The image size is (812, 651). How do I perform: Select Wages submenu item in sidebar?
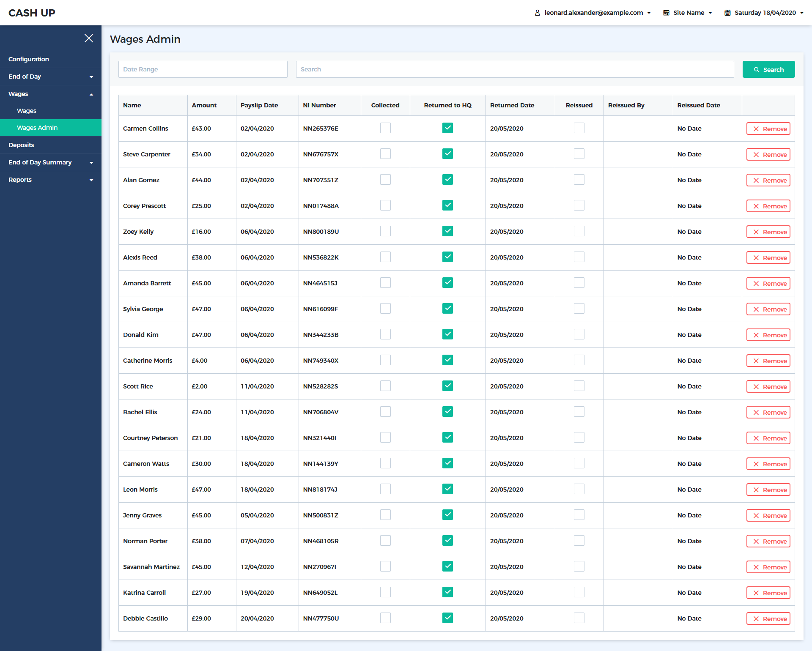pyautogui.click(x=27, y=111)
